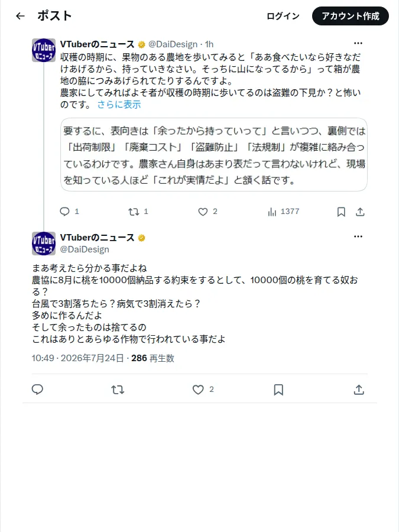This screenshot has width=399, height=532.
Task: Repost the main post from bottom action bar
Action: [118, 390]
